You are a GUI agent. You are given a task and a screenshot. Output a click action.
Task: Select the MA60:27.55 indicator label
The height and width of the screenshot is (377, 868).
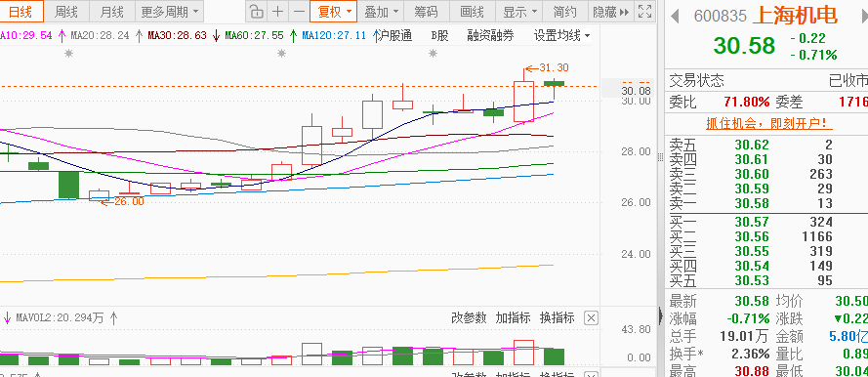click(254, 36)
